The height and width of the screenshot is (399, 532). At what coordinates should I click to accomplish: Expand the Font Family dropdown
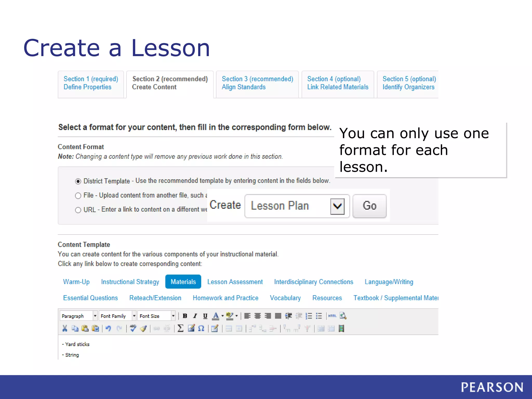pos(134,316)
